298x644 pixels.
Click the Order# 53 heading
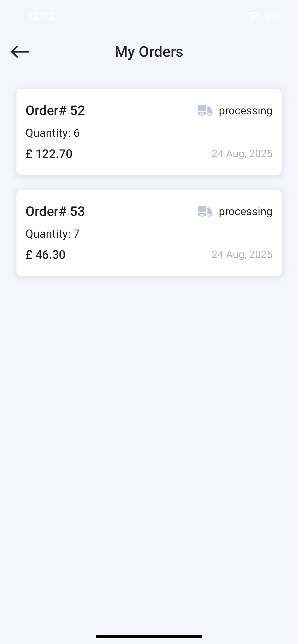coord(55,212)
